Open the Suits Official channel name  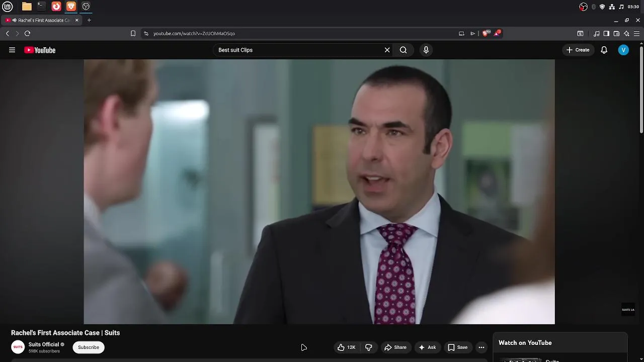pyautogui.click(x=44, y=344)
